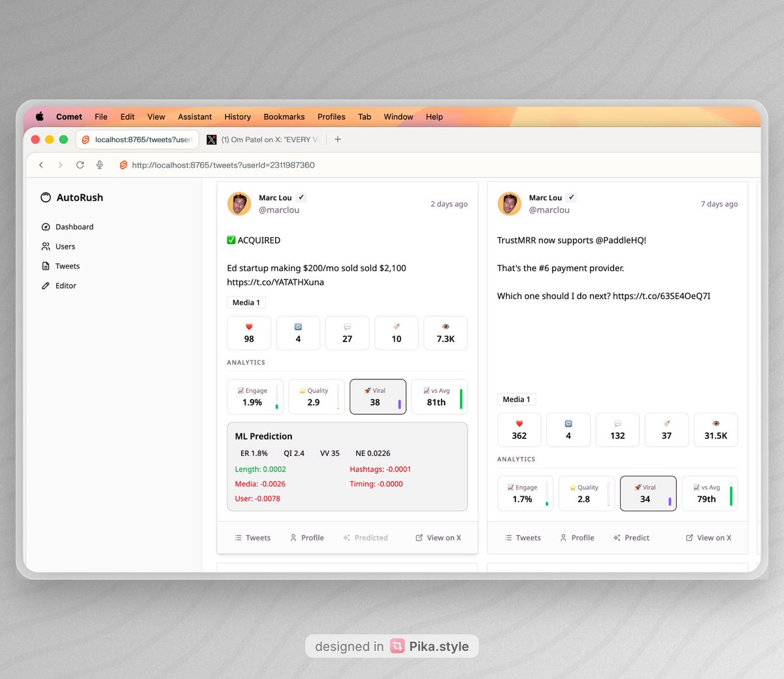Open the Apple menu
The height and width of the screenshot is (679, 784).
coord(39,117)
